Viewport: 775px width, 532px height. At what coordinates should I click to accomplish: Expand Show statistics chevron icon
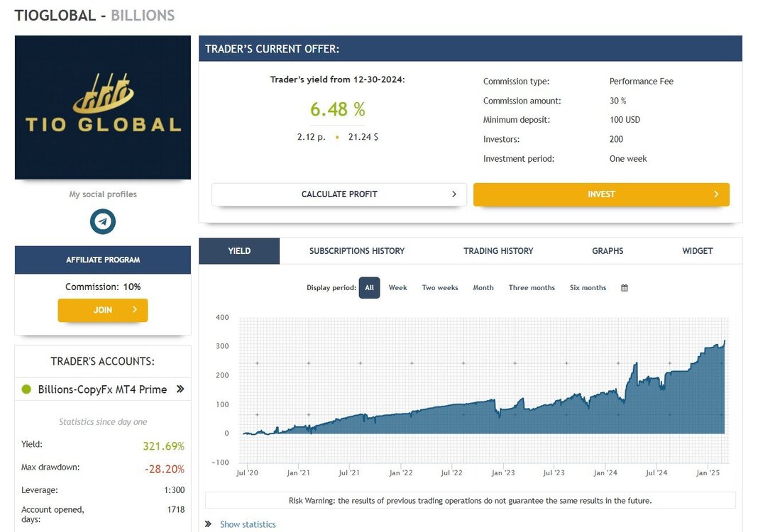pos(208,524)
